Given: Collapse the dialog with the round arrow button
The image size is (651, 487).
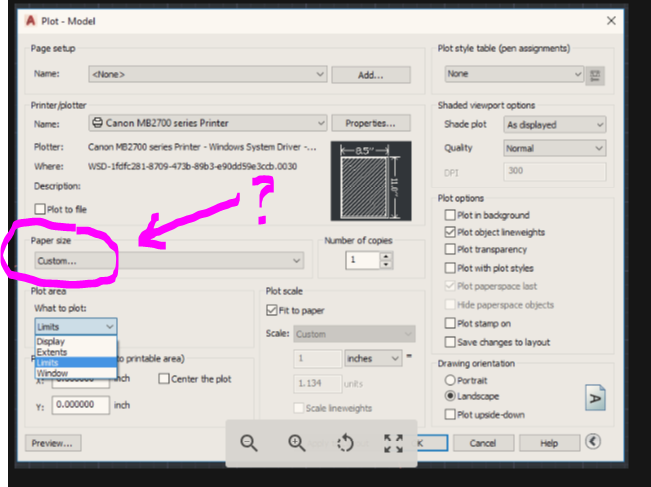Looking at the screenshot, I should click(x=593, y=441).
